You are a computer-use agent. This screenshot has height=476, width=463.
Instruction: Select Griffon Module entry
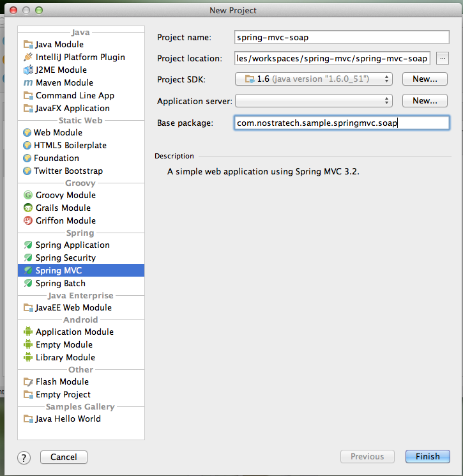click(x=81, y=220)
